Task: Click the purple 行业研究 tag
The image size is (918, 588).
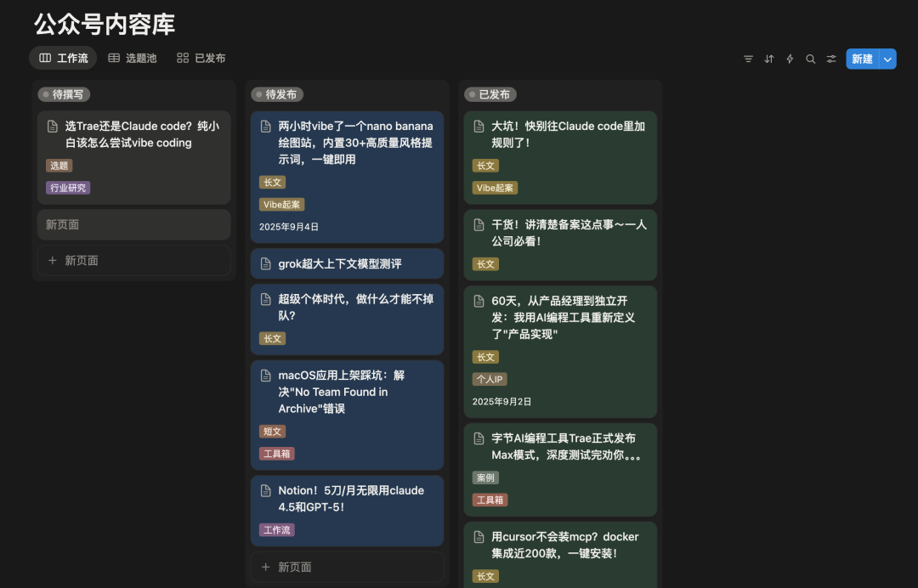Action: tap(68, 188)
